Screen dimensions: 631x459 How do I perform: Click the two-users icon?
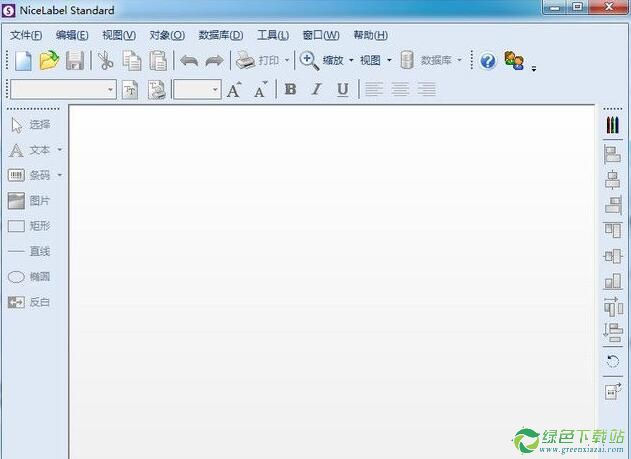(x=514, y=61)
